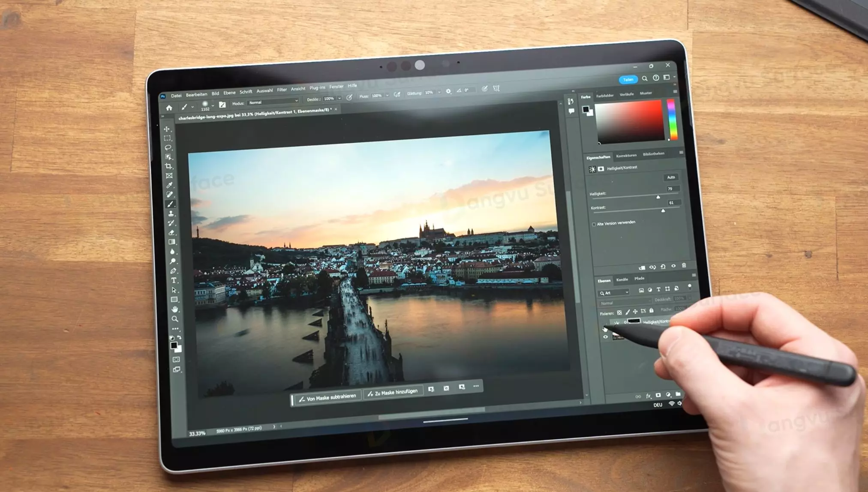
Task: Select the Crop tool
Action: (168, 166)
